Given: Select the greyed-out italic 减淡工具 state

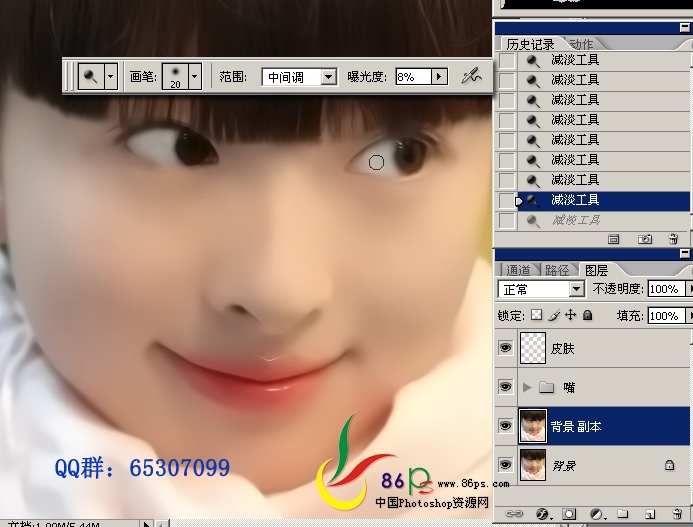Looking at the screenshot, I should 604,220.
